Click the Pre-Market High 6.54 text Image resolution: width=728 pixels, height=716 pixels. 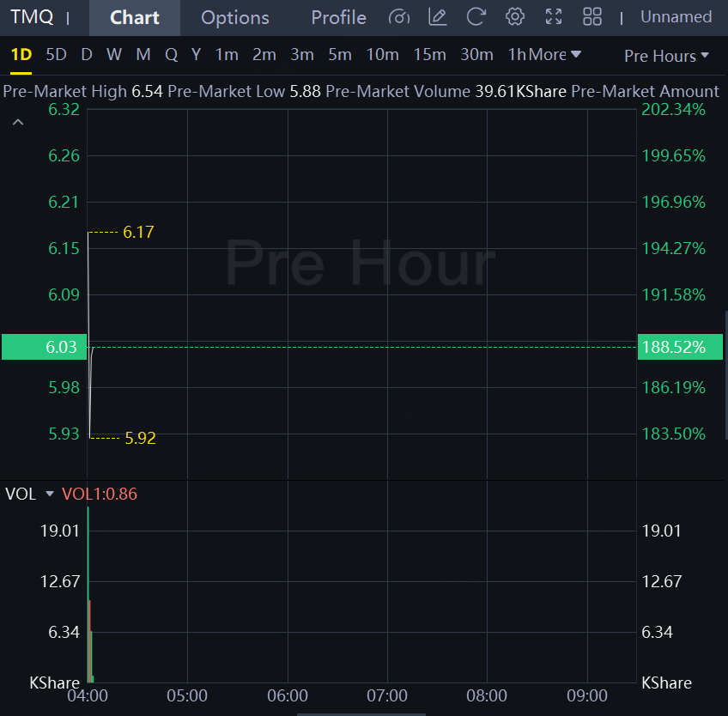(x=83, y=91)
